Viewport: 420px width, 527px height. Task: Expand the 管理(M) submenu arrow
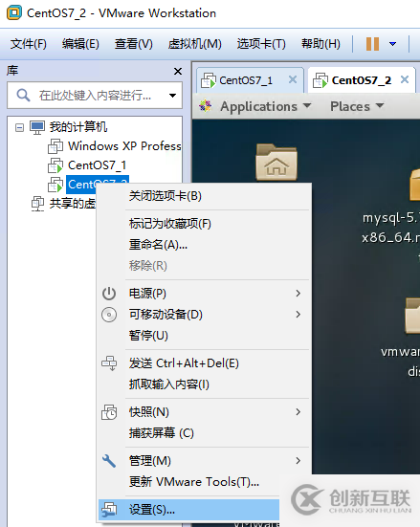(x=298, y=461)
